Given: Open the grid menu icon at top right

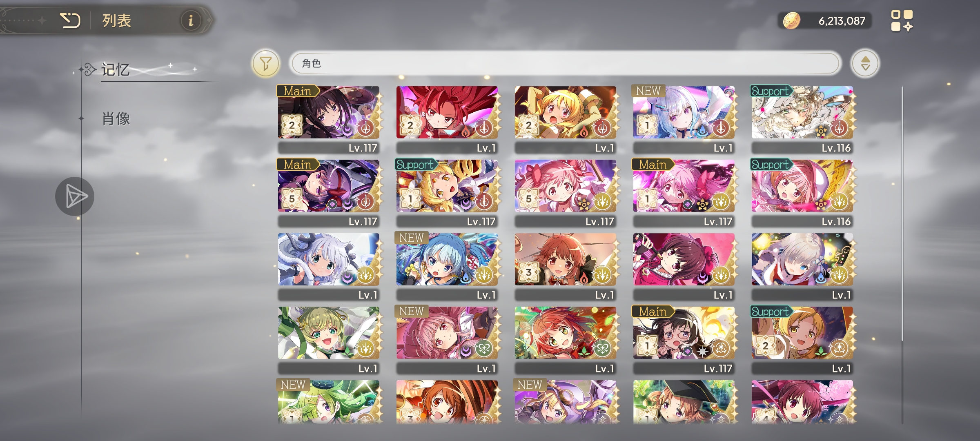Looking at the screenshot, I should tap(902, 21).
